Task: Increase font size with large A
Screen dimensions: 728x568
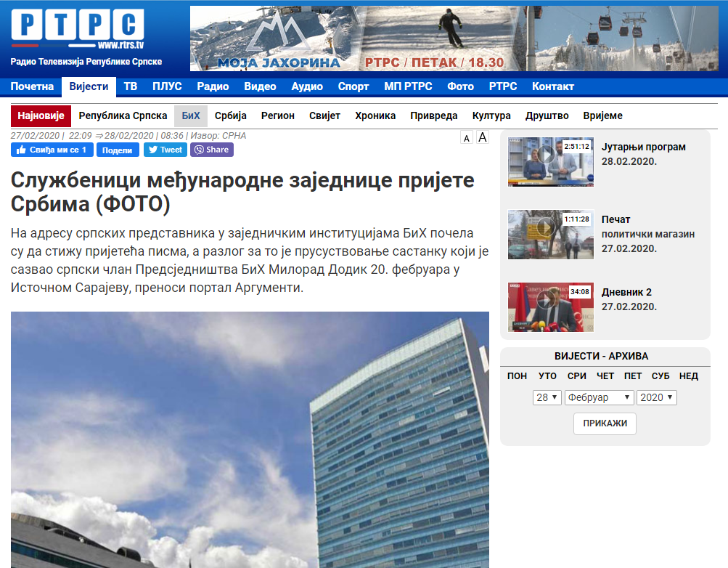Action: click(x=483, y=137)
